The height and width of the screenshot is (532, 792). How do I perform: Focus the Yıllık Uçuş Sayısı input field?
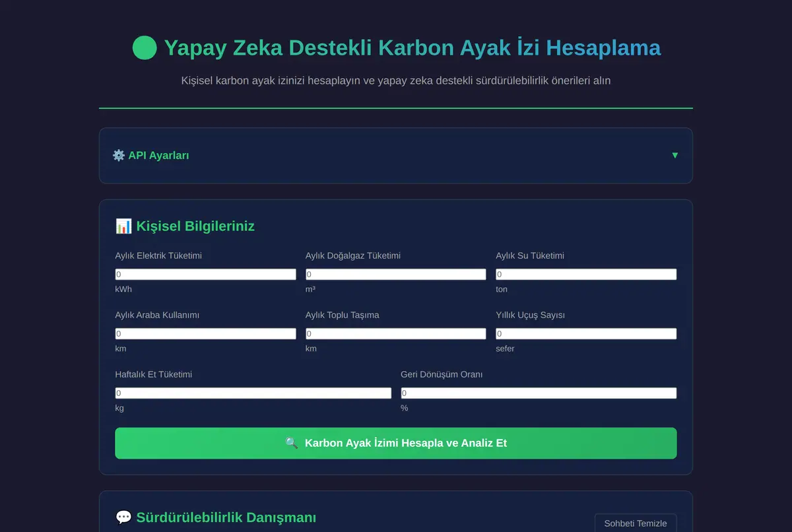pos(586,334)
